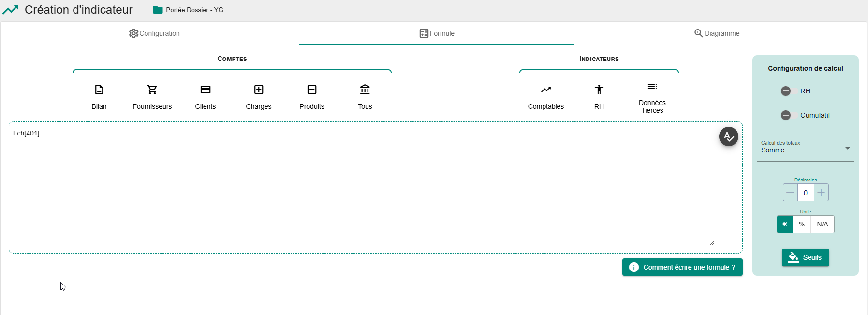868x315 pixels.
Task: Increase decimals with the plus stepper
Action: 821,193
